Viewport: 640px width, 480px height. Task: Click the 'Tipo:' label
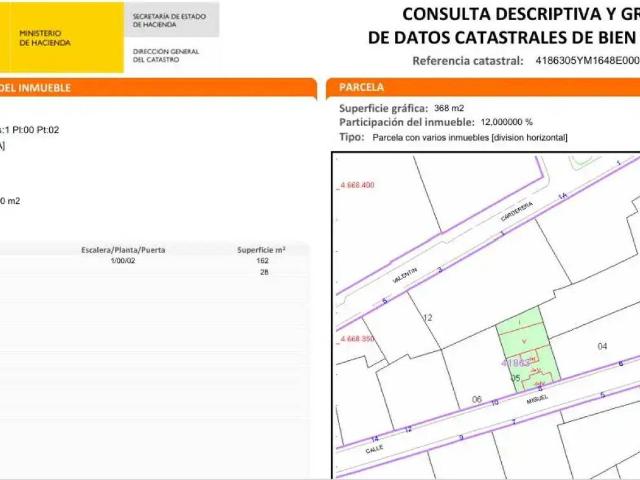(x=351, y=137)
